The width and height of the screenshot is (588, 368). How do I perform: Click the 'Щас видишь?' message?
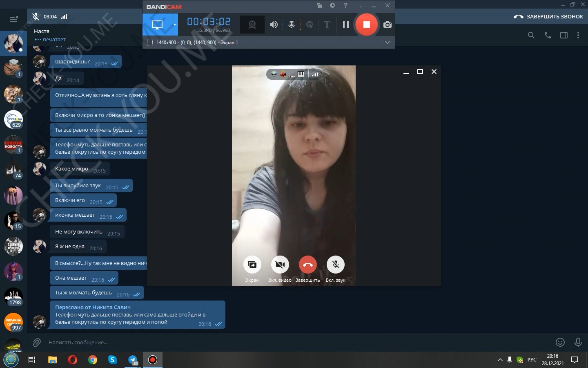pyautogui.click(x=86, y=62)
